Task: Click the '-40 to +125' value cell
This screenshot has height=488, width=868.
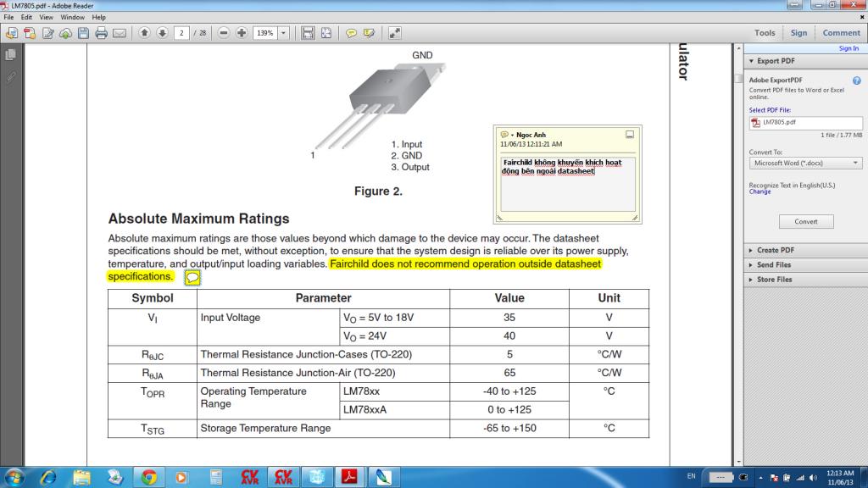Action: [x=509, y=391]
